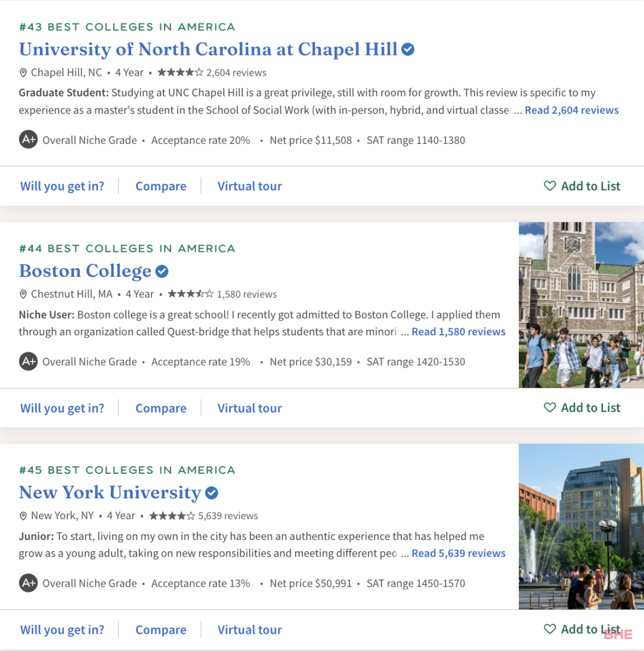Click the location pin next to Chestnut Hill, MA
Viewport: 644px width, 651px height.
pyautogui.click(x=23, y=294)
